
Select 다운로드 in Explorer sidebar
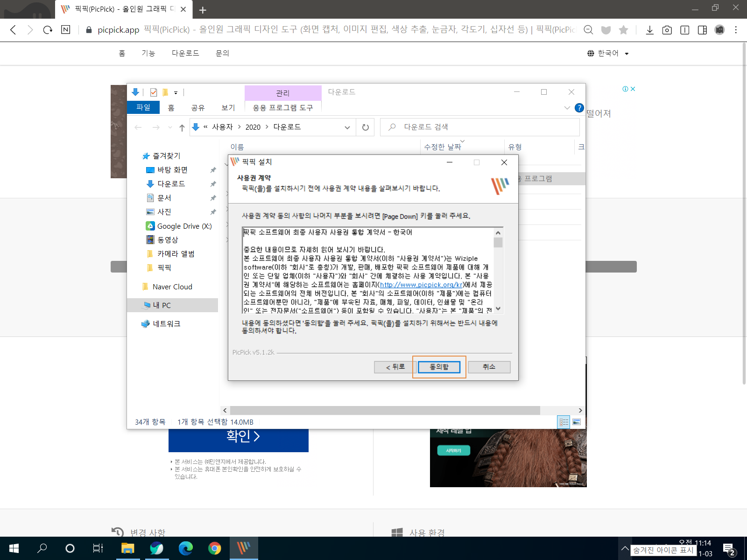pos(171,184)
